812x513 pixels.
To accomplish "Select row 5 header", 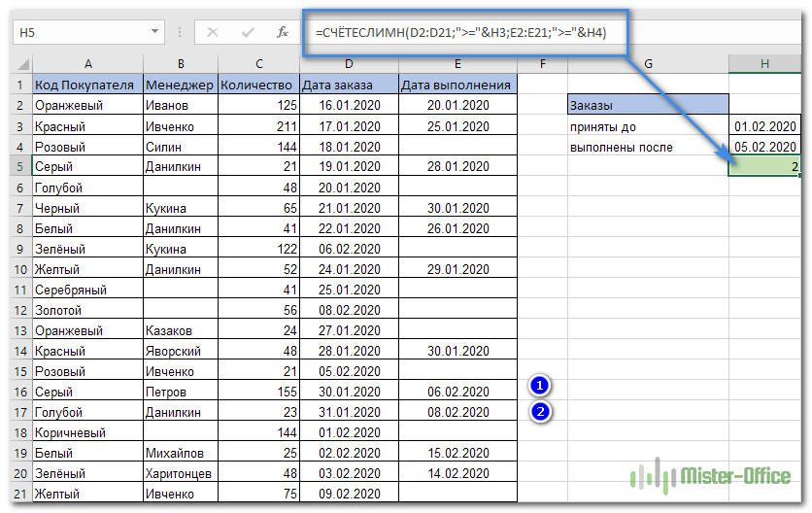I will click(x=20, y=167).
